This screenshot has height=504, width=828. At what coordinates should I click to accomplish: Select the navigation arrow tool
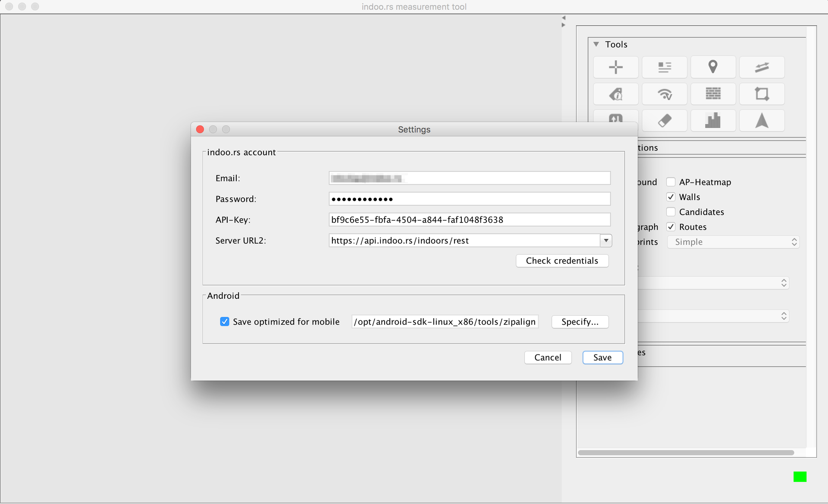[762, 121]
